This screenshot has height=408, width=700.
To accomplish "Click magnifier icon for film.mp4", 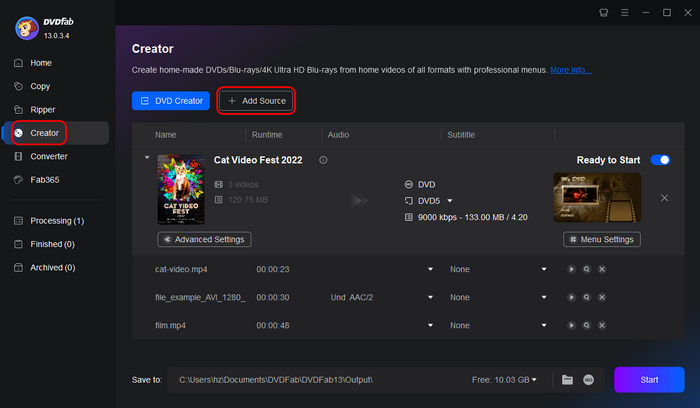I will pyautogui.click(x=587, y=325).
